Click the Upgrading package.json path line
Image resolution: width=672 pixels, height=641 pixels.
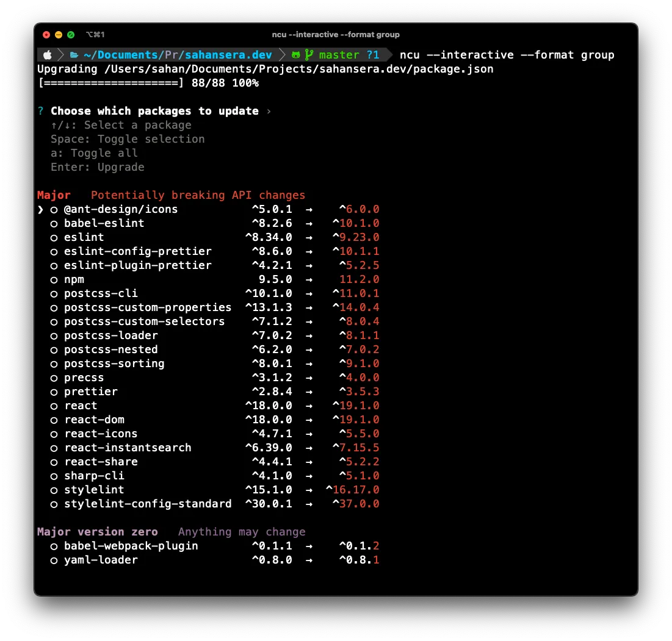[x=266, y=69]
